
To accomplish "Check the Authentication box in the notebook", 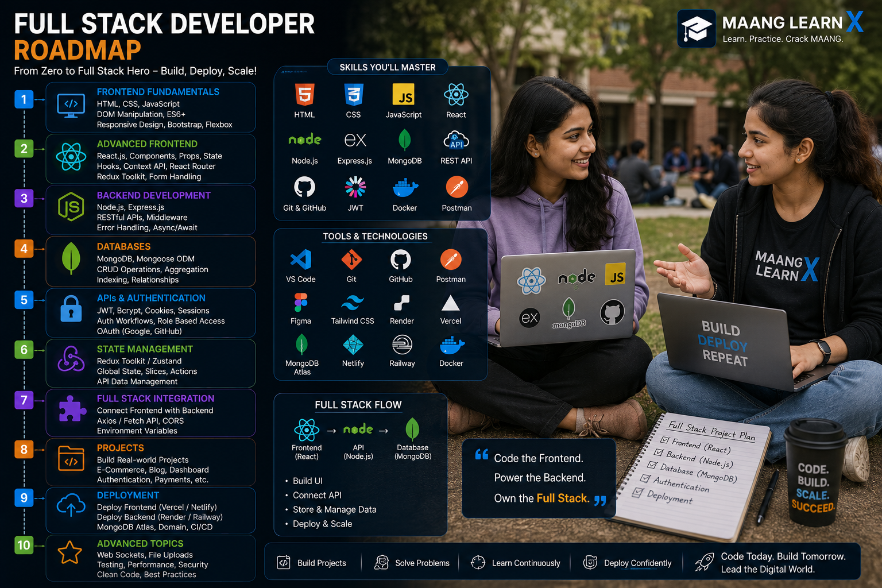I will 645,478.
